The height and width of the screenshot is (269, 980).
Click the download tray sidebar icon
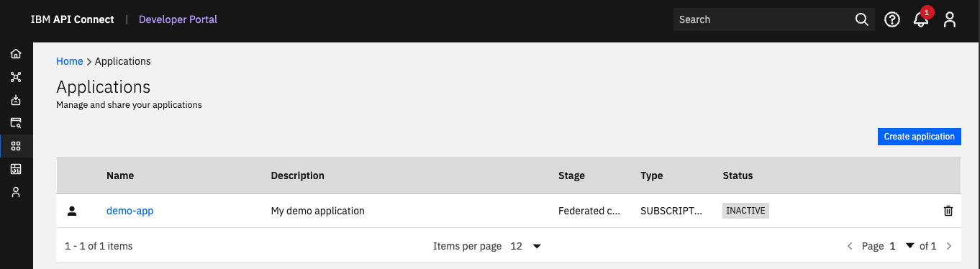(16, 100)
